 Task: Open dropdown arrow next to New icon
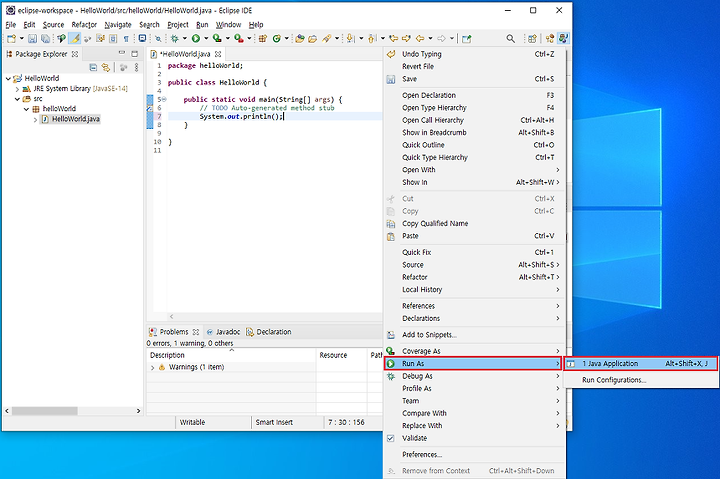pyautogui.click(x=21, y=39)
